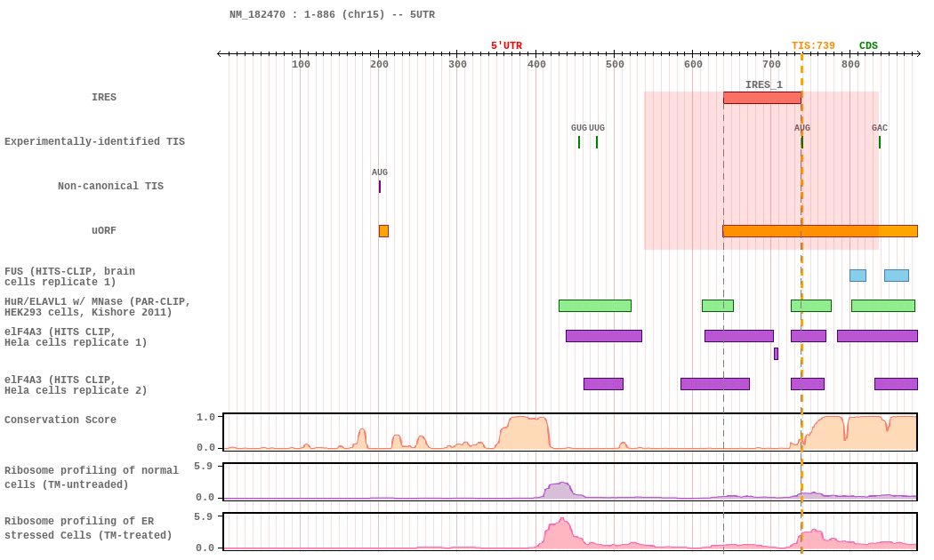Click the green CDS region label
Image resolution: width=934 pixels, height=560 pixels.
(x=868, y=46)
